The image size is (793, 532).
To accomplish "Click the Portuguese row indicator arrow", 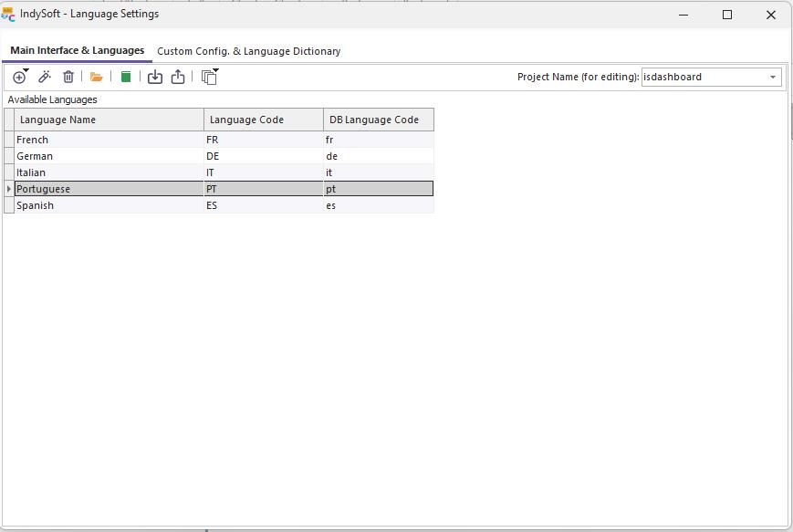I will (x=9, y=189).
